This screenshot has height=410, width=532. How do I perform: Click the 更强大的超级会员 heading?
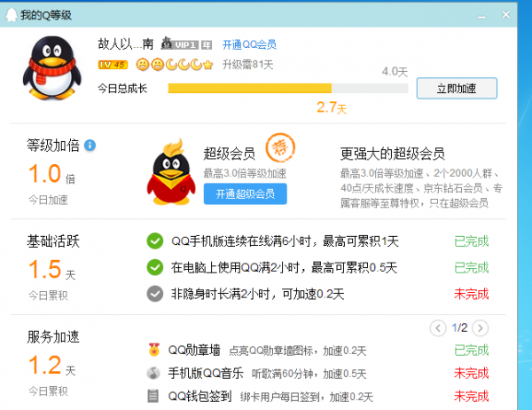pyautogui.click(x=392, y=154)
